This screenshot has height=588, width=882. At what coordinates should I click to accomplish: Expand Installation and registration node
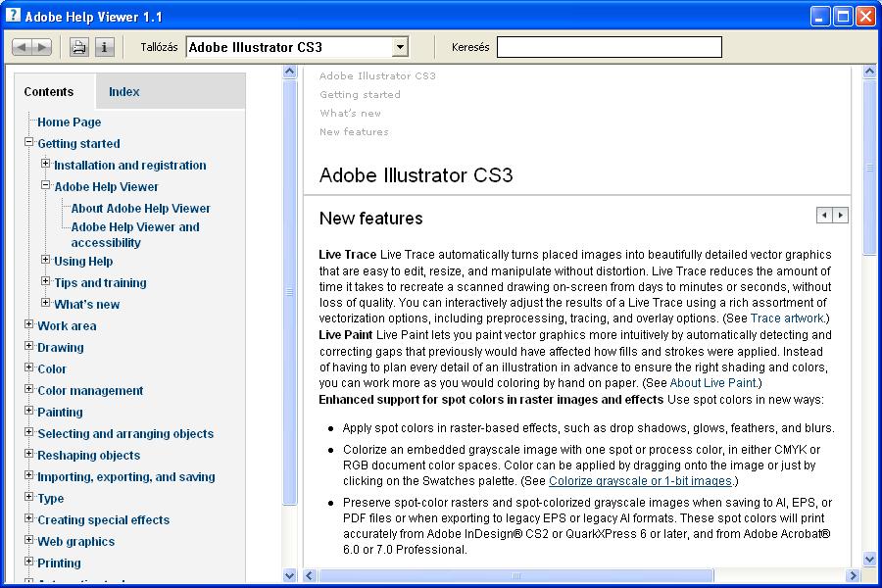click(x=45, y=164)
